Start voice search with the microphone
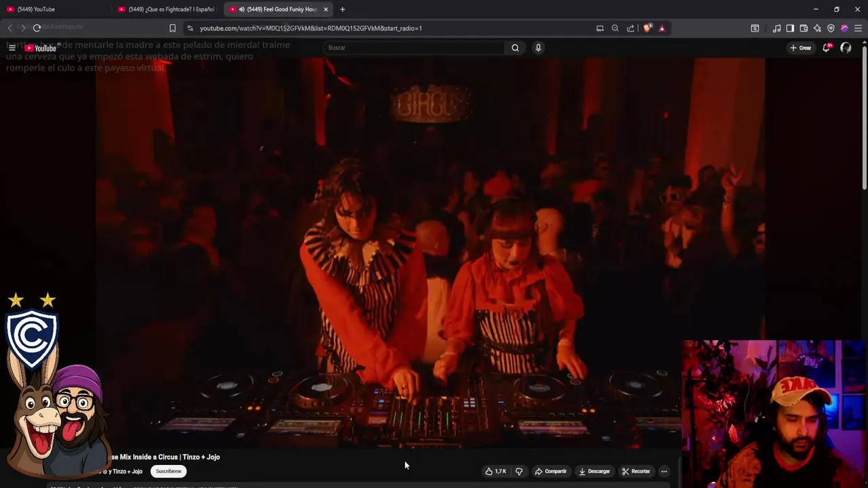The width and height of the screenshot is (868, 488). (538, 47)
